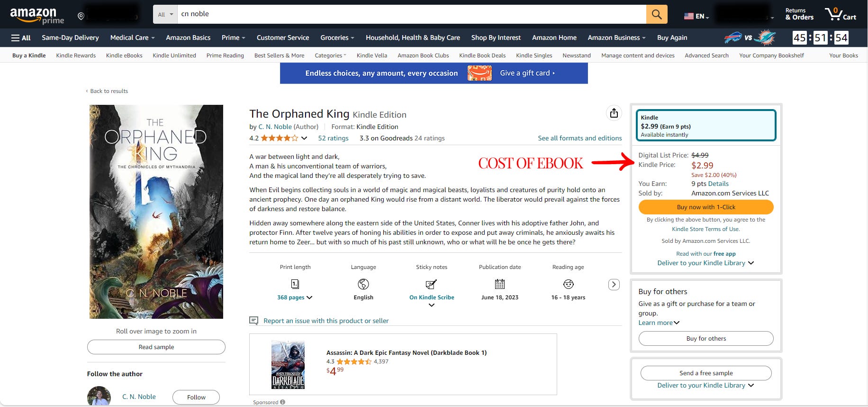The height and width of the screenshot is (407, 868).
Task: Open Same-Day Delivery in navigation
Action: pyautogui.click(x=70, y=38)
